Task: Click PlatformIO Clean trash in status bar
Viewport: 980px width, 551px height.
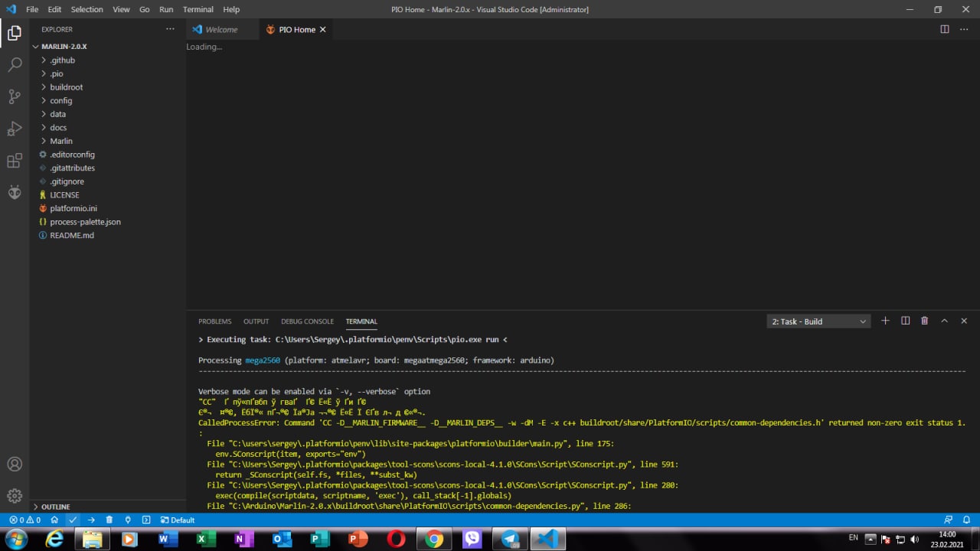Action: (x=109, y=520)
